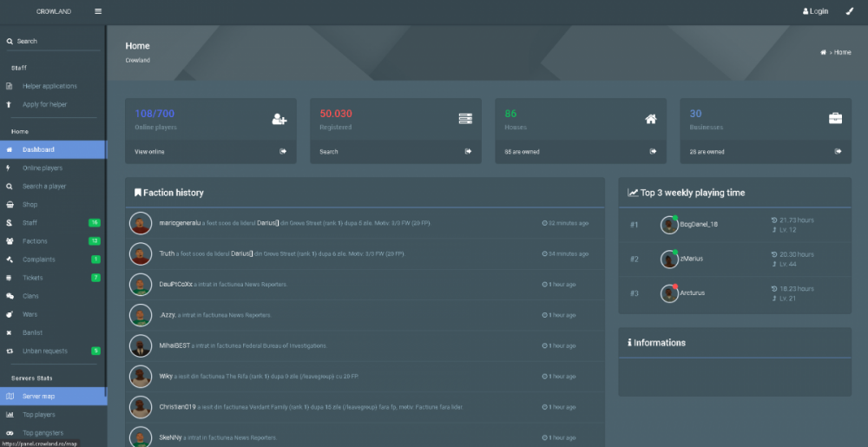Select Apply for helper menu item
The height and width of the screenshot is (447, 868).
(x=44, y=104)
